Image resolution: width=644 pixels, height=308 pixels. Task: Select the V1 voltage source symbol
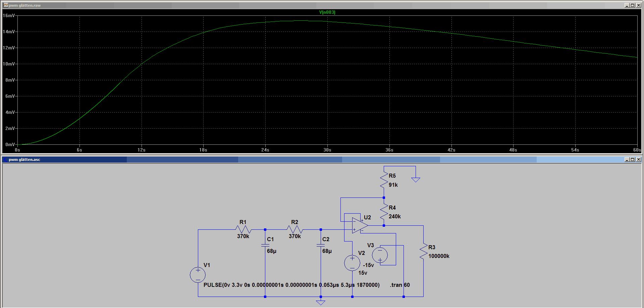tap(198, 275)
